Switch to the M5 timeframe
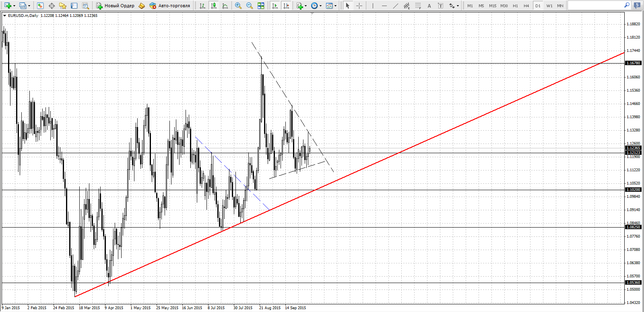This screenshot has width=644, height=312. [x=481, y=6]
